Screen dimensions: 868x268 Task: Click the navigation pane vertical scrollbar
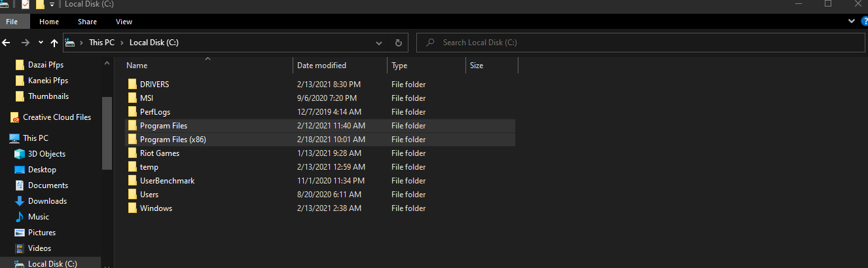pos(107,131)
